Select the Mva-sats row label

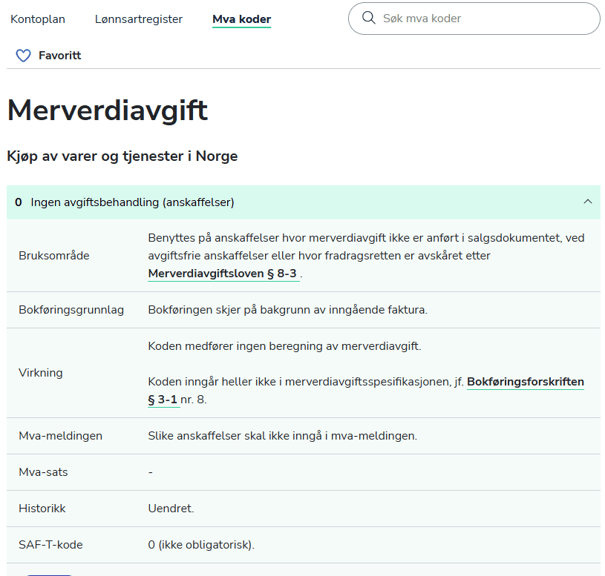[43, 472]
